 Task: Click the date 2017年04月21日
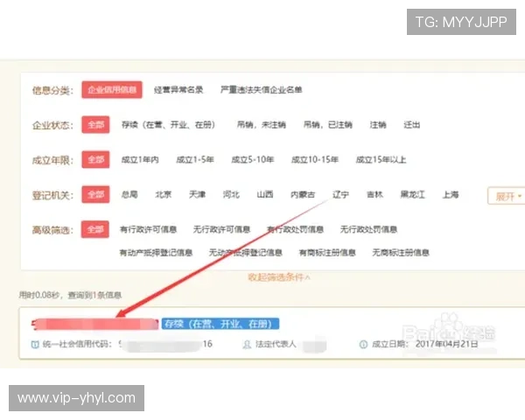(446, 344)
